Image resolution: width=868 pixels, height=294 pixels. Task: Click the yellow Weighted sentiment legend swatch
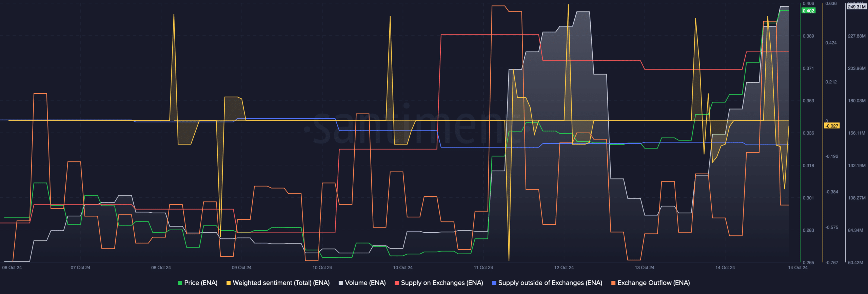[x=229, y=283]
